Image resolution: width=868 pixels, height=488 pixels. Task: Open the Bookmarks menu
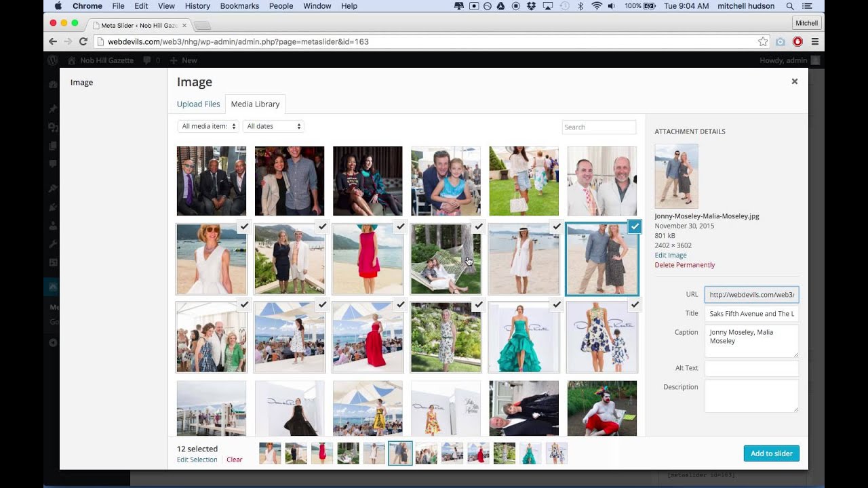click(x=239, y=6)
